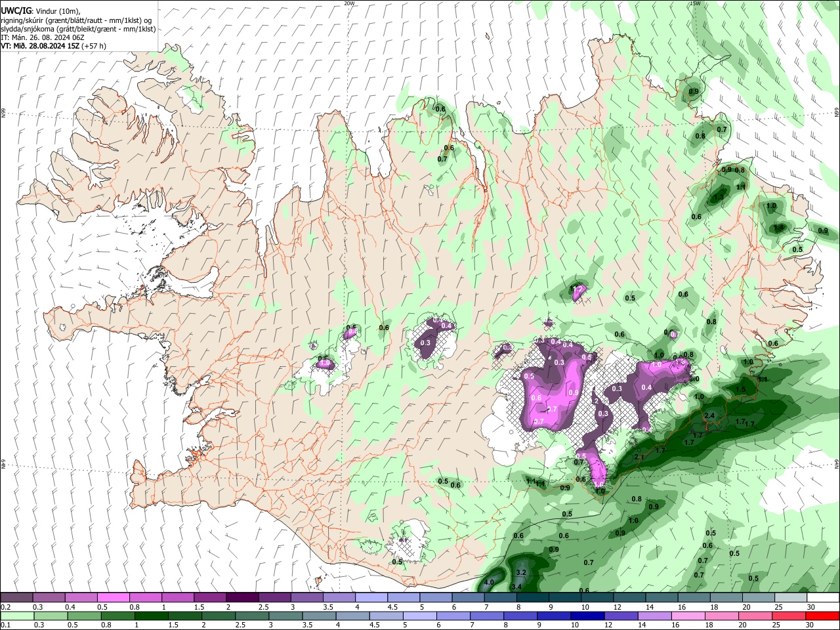The height and width of the screenshot is (630, 840).
Task: Click the '2.4' rainfall value in the southeast
Action: 709,416
